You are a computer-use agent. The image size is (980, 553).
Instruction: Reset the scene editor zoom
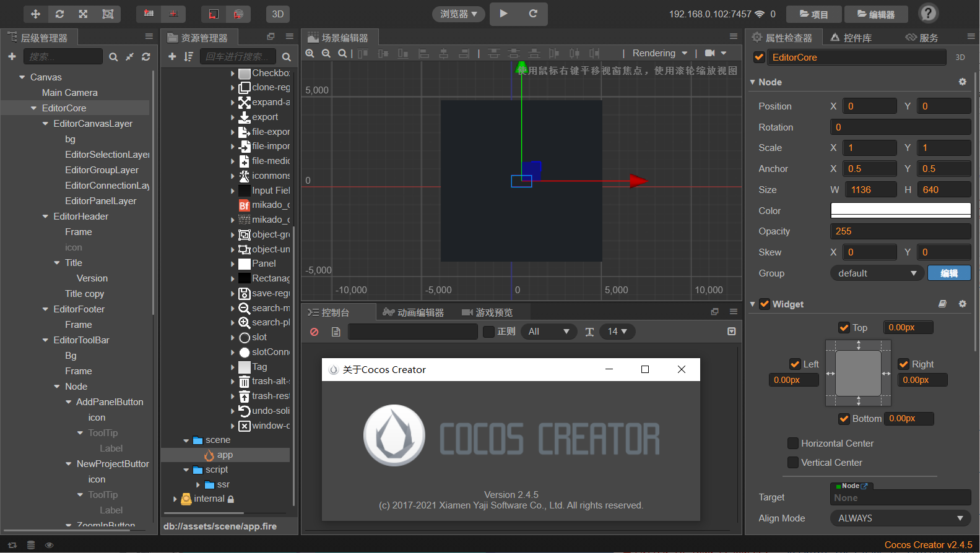(342, 53)
